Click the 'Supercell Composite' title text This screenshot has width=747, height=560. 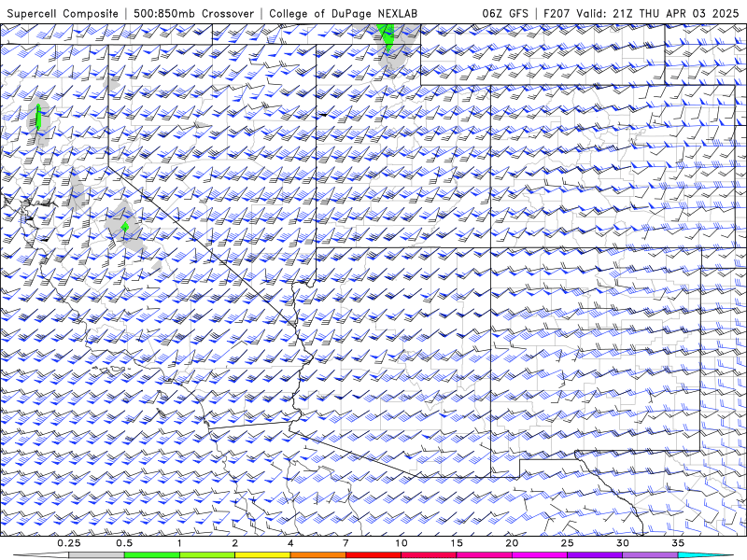point(63,13)
